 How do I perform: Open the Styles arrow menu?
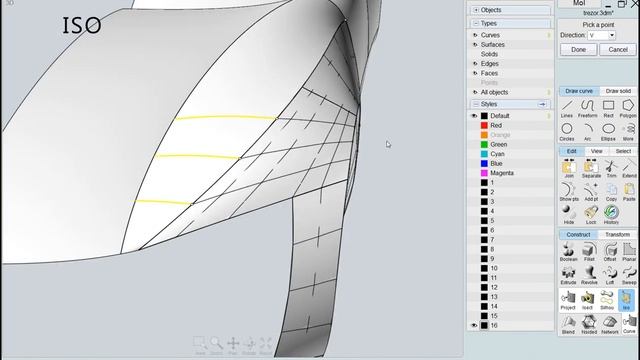(x=542, y=104)
